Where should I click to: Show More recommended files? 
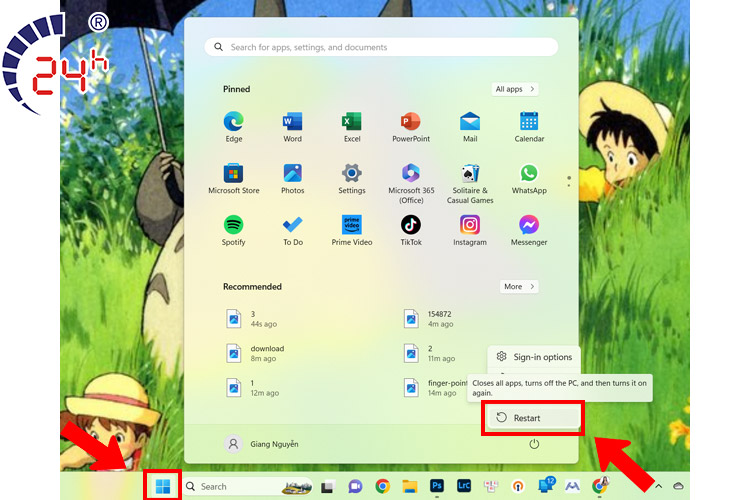[x=519, y=287]
